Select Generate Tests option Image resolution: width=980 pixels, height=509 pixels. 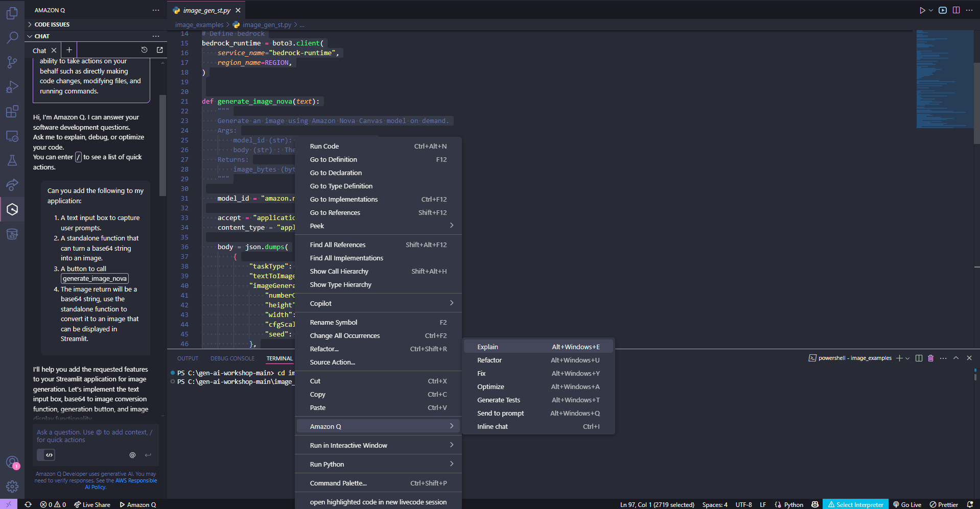coord(538,400)
